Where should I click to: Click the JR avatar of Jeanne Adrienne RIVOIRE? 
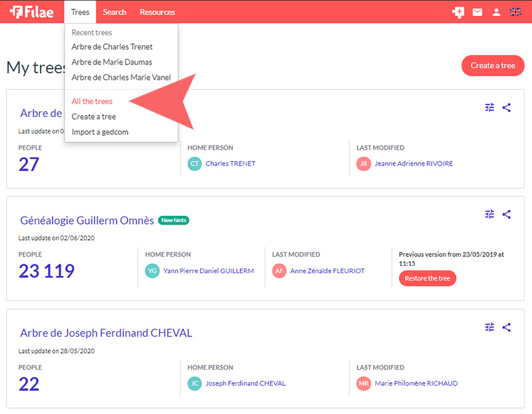pyautogui.click(x=363, y=163)
